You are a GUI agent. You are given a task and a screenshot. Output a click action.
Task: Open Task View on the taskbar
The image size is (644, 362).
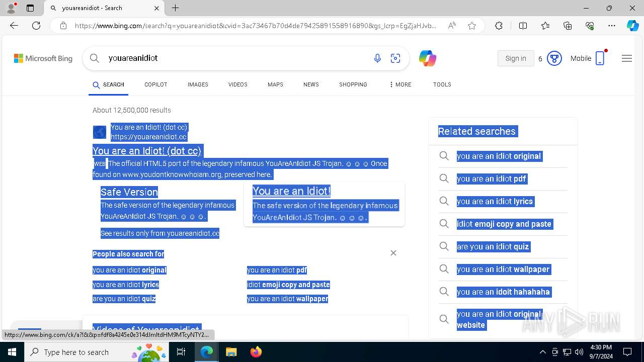point(182,352)
